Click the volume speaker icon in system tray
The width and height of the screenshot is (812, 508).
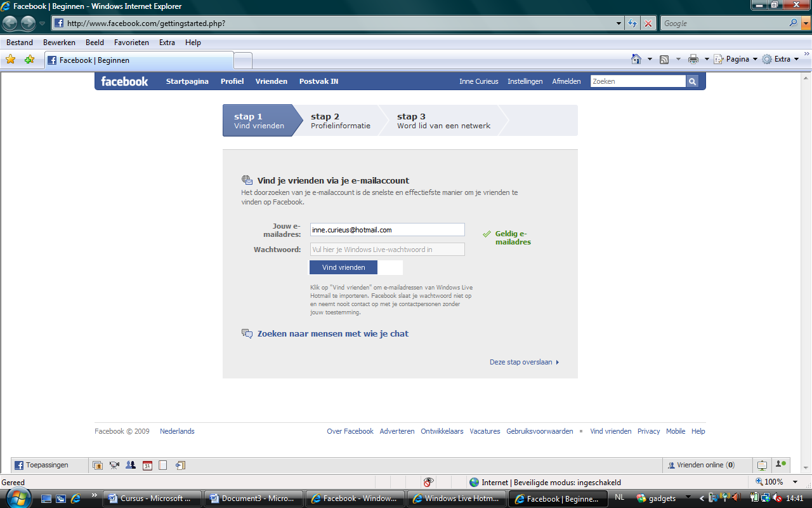coord(778,498)
